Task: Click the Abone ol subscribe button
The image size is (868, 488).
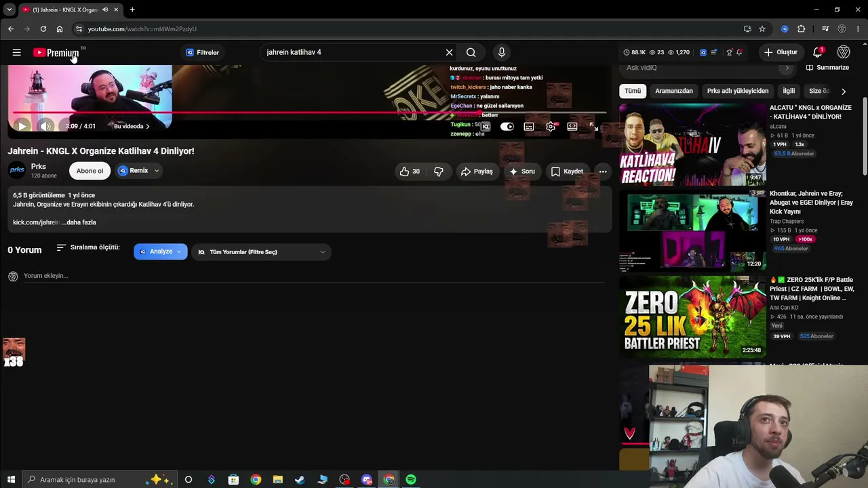Action: pyautogui.click(x=90, y=171)
